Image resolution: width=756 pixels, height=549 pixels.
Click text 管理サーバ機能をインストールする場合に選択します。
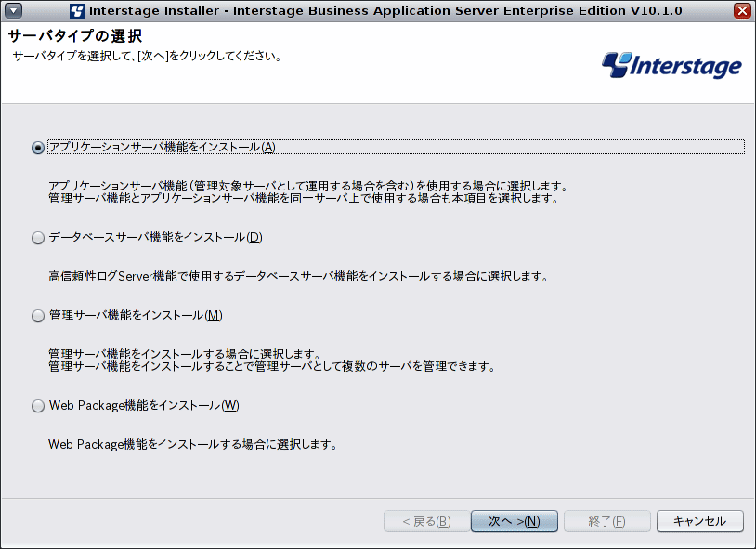click(x=185, y=354)
